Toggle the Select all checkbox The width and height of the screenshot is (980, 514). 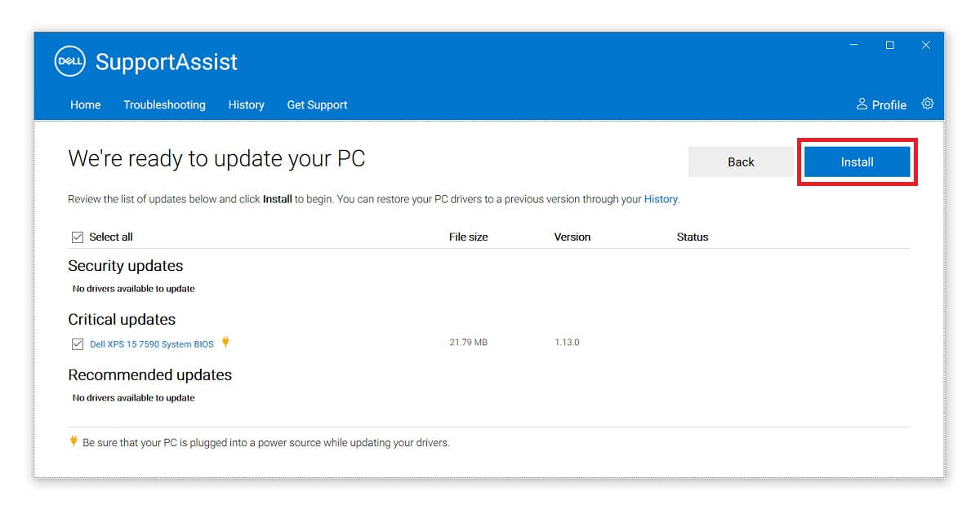[78, 237]
